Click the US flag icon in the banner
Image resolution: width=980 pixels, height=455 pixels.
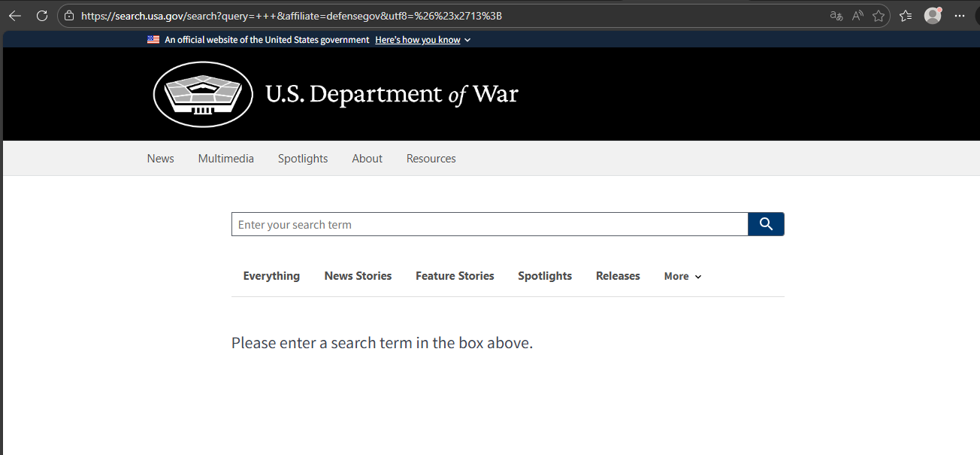[153, 40]
